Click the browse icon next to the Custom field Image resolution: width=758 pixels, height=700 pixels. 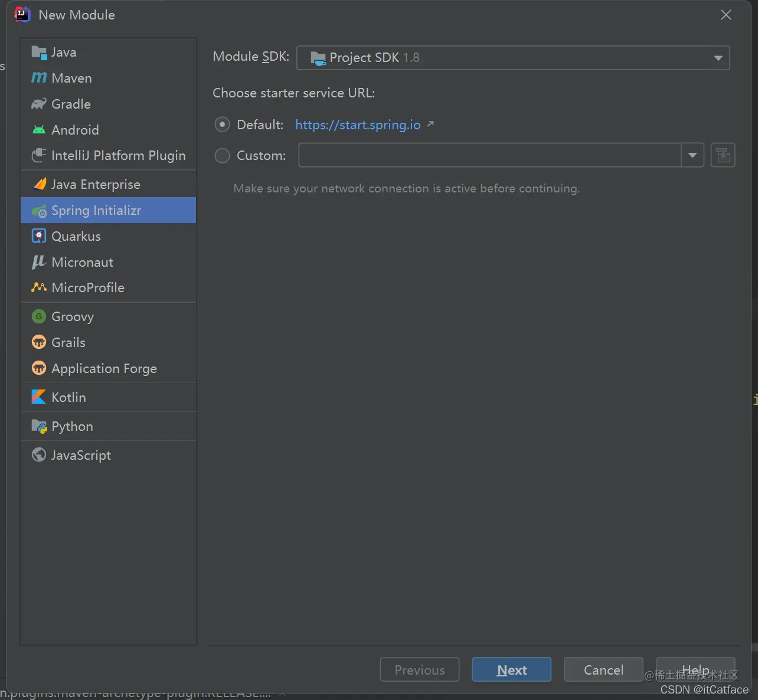pyautogui.click(x=723, y=155)
